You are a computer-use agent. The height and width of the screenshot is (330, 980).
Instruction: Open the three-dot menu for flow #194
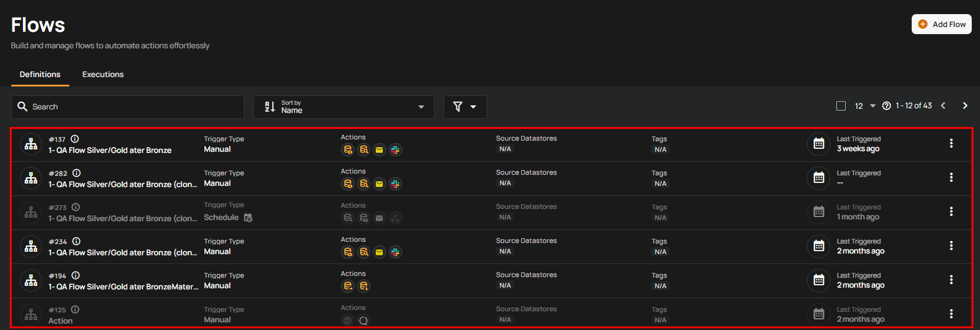(x=951, y=280)
